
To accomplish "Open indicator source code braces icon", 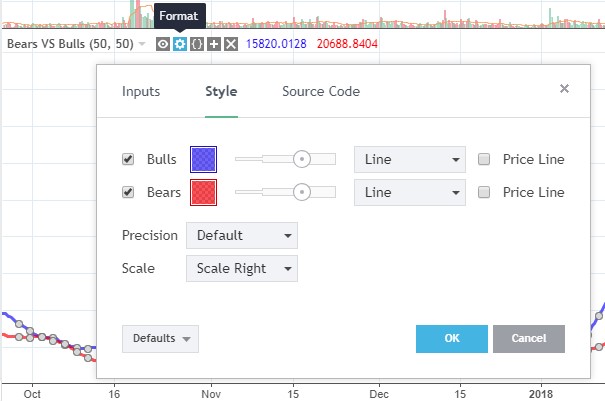I will tap(197, 44).
